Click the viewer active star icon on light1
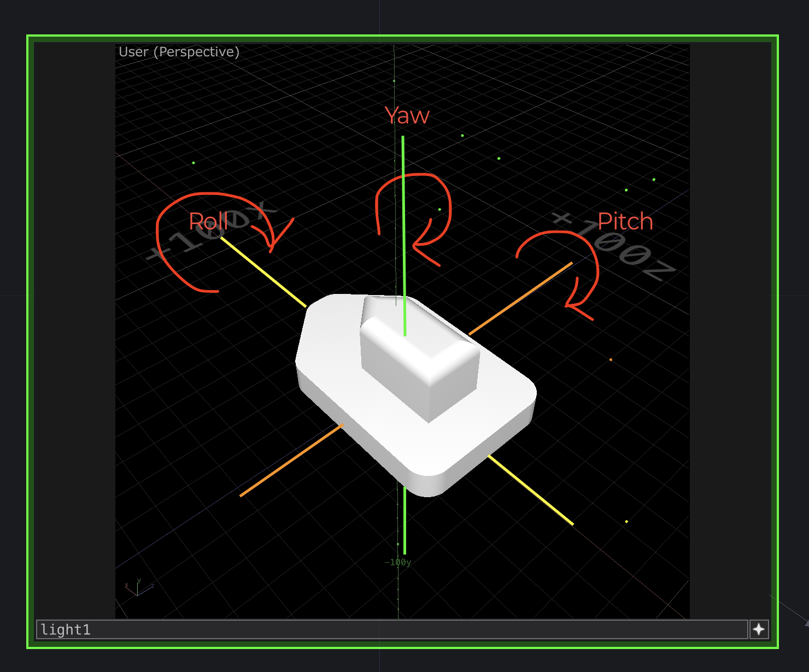 (x=759, y=629)
